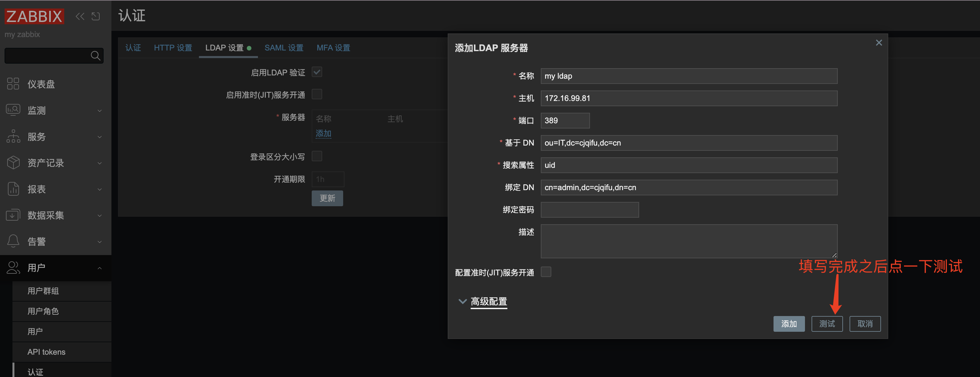This screenshot has height=377, width=980.
Task: Click the Zabbix logo
Action: [x=34, y=16]
